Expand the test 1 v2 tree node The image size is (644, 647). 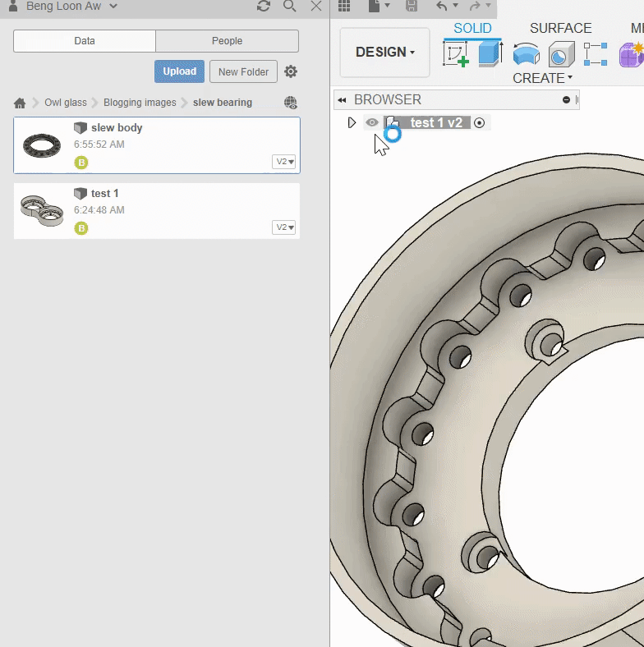[352, 123]
